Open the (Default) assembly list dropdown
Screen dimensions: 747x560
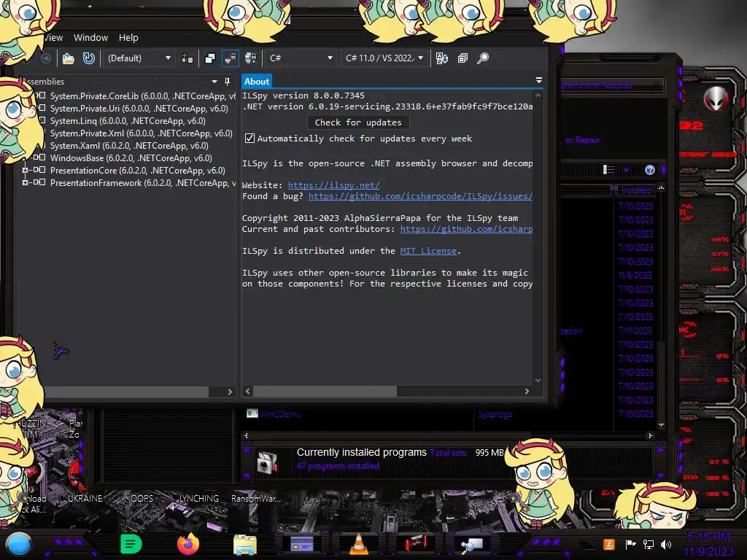(x=139, y=58)
